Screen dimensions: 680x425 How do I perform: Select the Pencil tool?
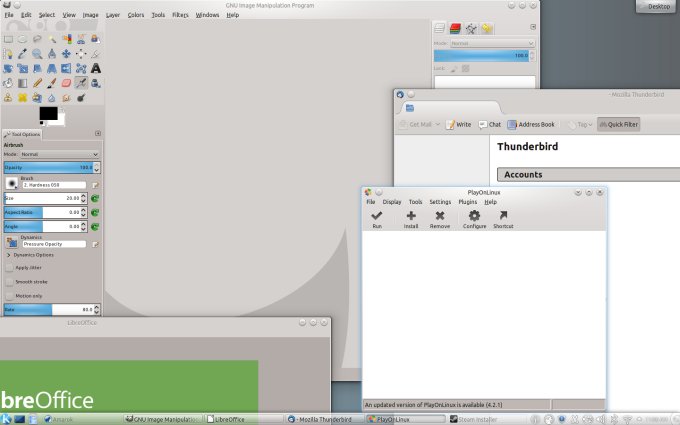click(37, 83)
